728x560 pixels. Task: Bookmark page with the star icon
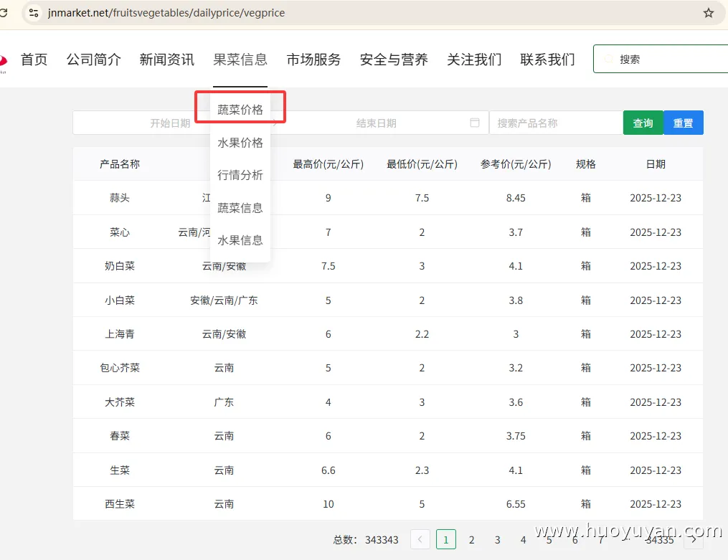point(708,12)
